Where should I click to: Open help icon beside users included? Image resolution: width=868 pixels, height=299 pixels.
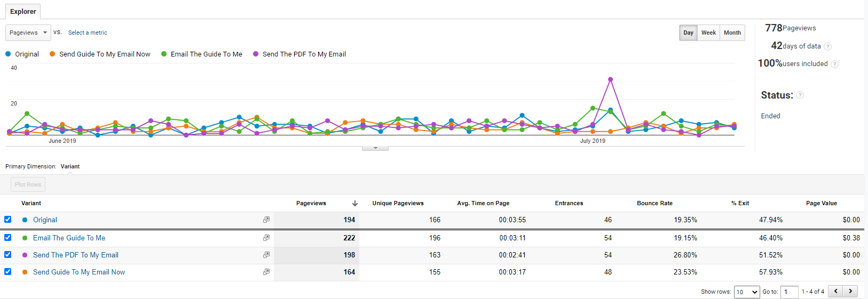pyautogui.click(x=835, y=64)
